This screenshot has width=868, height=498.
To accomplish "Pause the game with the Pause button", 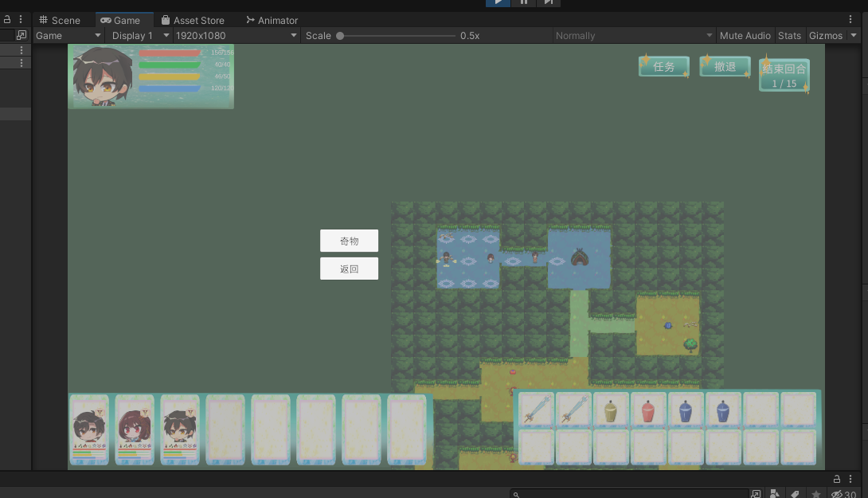I will (x=523, y=2).
